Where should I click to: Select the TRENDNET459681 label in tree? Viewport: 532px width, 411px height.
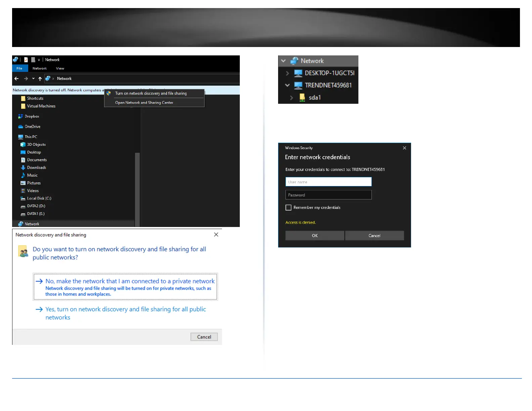tap(328, 85)
